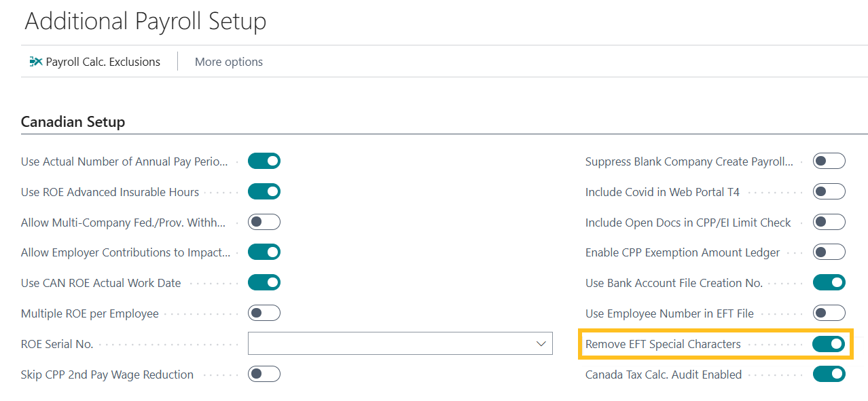
Task: Open More options menu
Action: click(228, 62)
